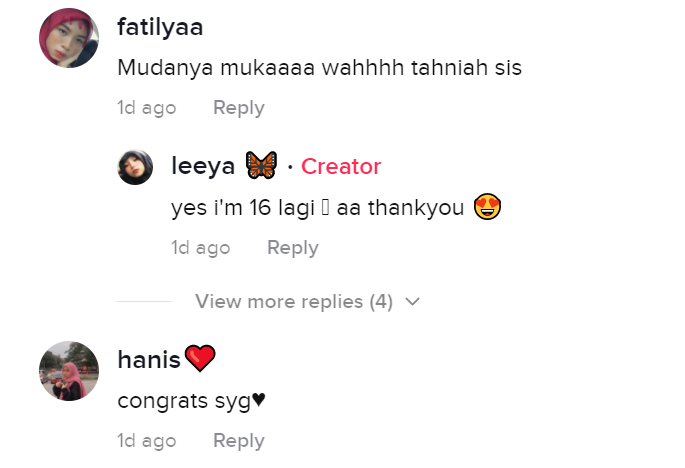Click chevron arrow beside View more replies
Viewport: 685px width, 468px height.
pos(413,301)
